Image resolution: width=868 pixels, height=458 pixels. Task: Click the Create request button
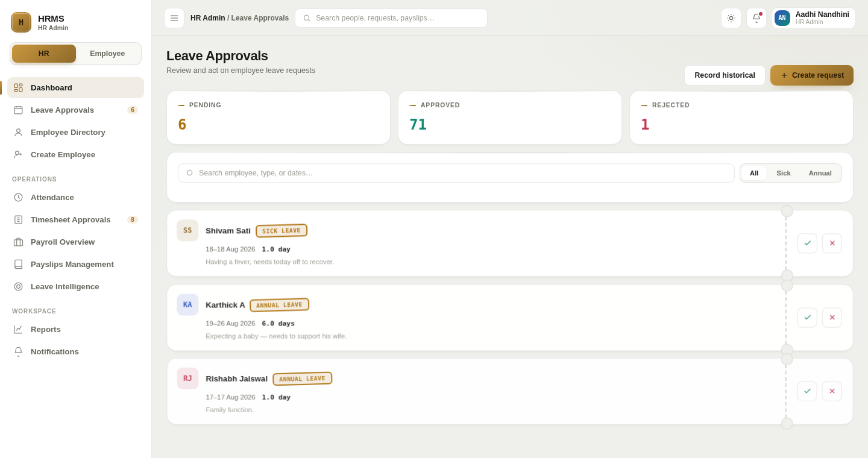pos(812,75)
